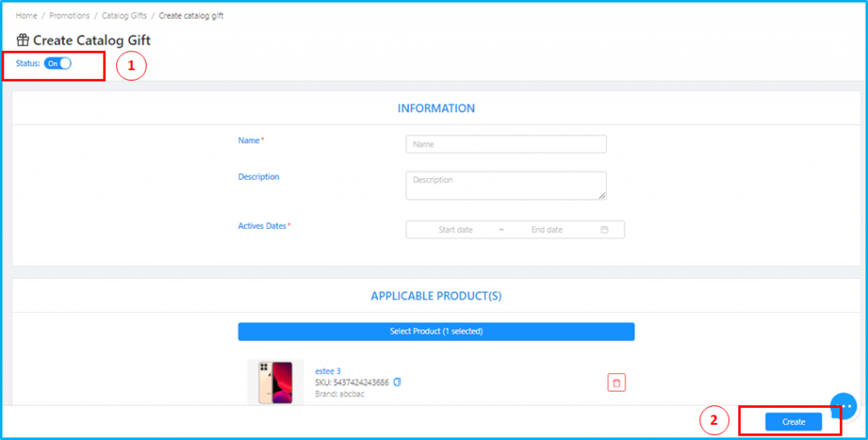Select APPLICABLE PRODUCT(S) section heading
The image size is (868, 440).
pyautogui.click(x=437, y=296)
